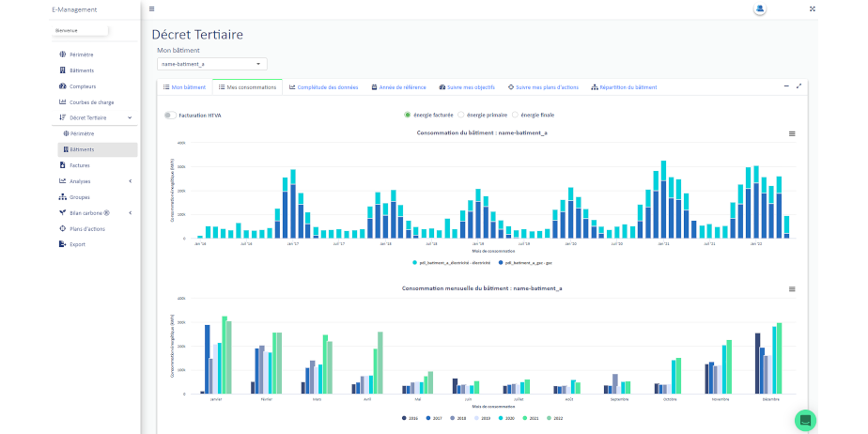Open the Suivre mes objectifs tab
The image size is (868, 434).
(467, 87)
